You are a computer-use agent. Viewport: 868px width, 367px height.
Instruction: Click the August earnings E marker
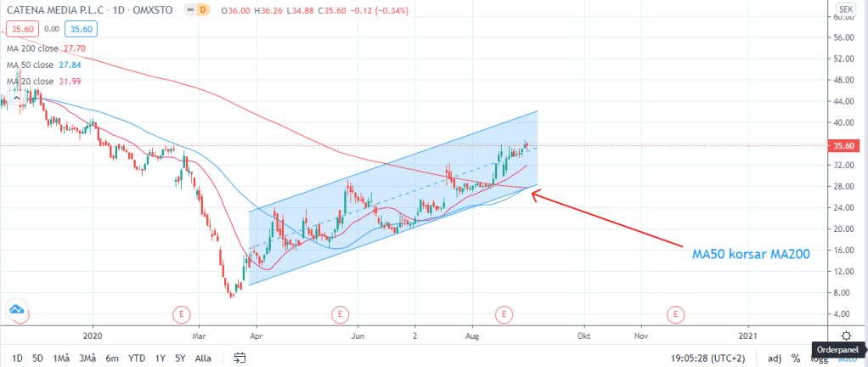point(504,314)
